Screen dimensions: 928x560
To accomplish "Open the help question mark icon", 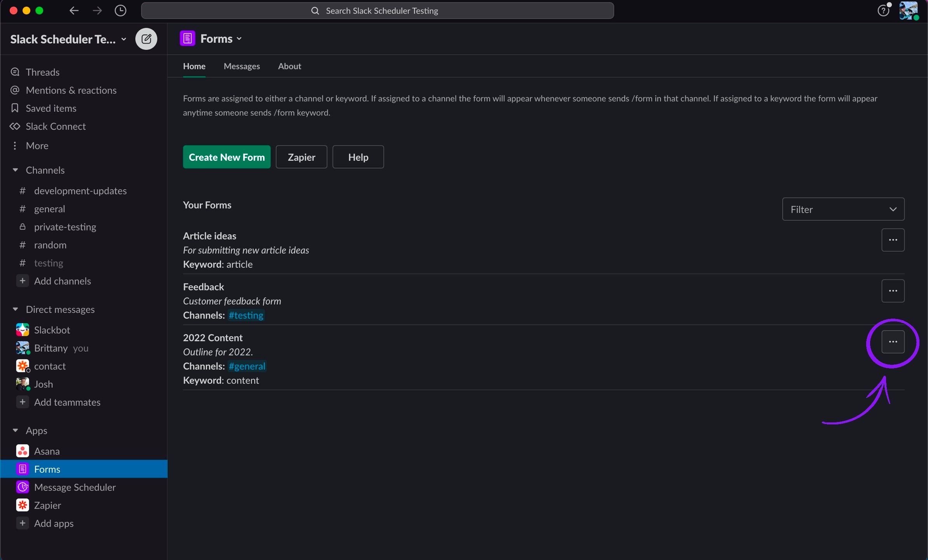I will (883, 10).
